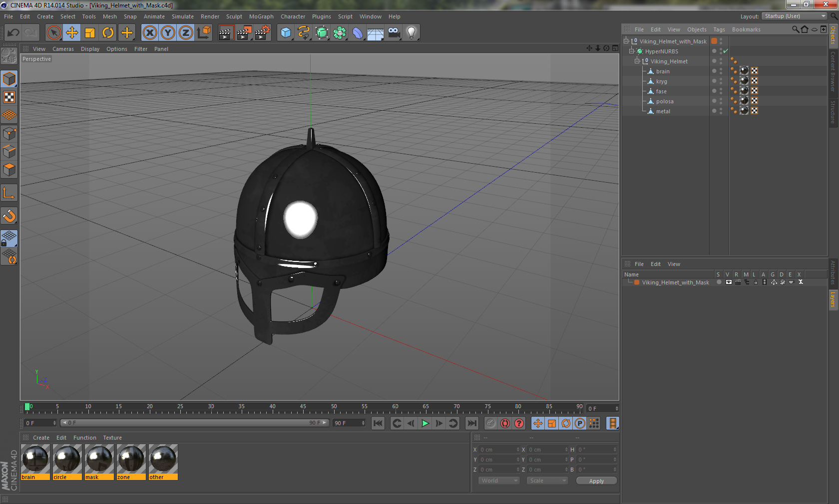Select the brain material thumbnail
This screenshot has width=839, height=504.
click(35, 462)
